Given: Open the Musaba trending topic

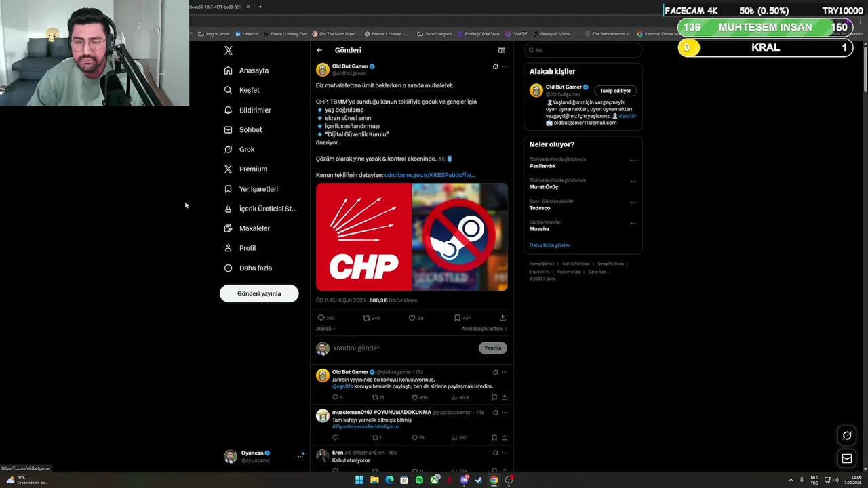Looking at the screenshot, I should point(539,229).
